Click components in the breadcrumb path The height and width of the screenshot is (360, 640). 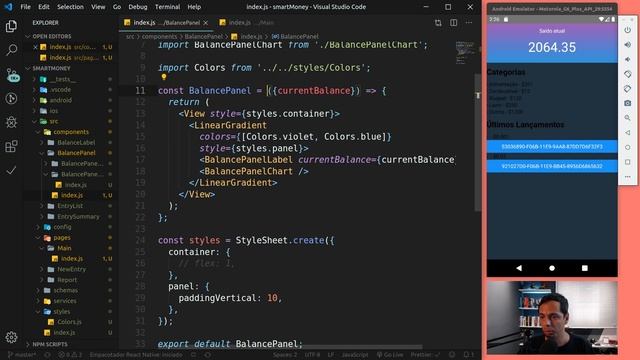pos(159,36)
